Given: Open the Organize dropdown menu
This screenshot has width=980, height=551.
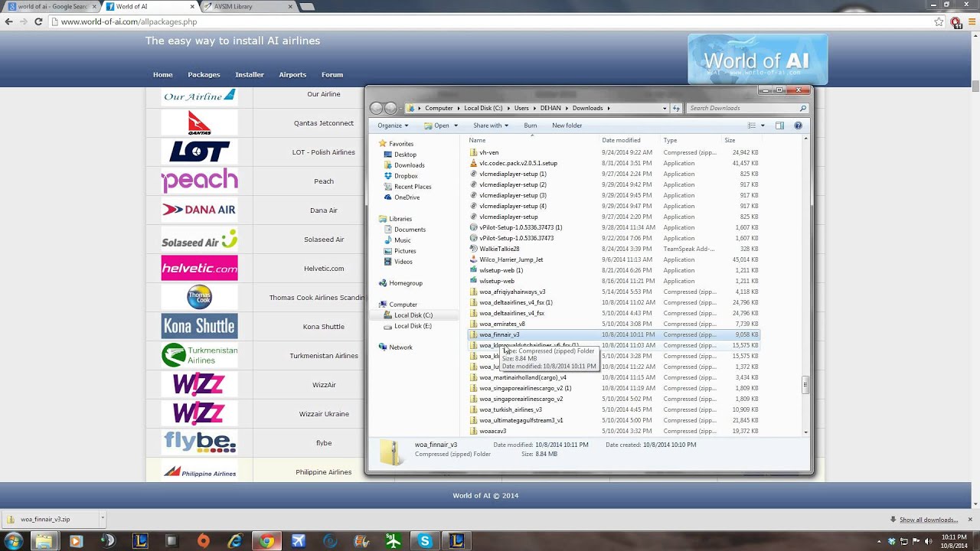Looking at the screenshot, I should pyautogui.click(x=393, y=126).
